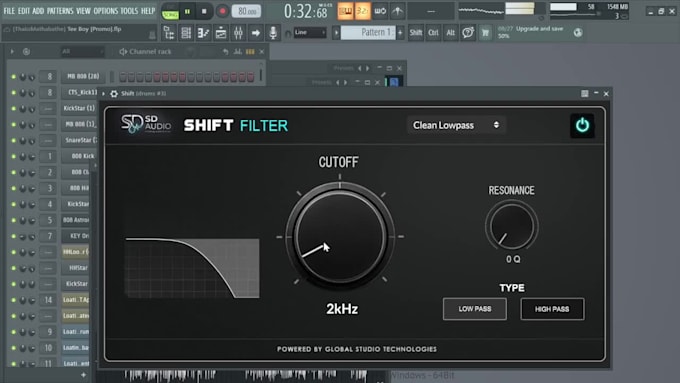
Task: Pause playback with the pause button
Action: pyautogui.click(x=187, y=11)
